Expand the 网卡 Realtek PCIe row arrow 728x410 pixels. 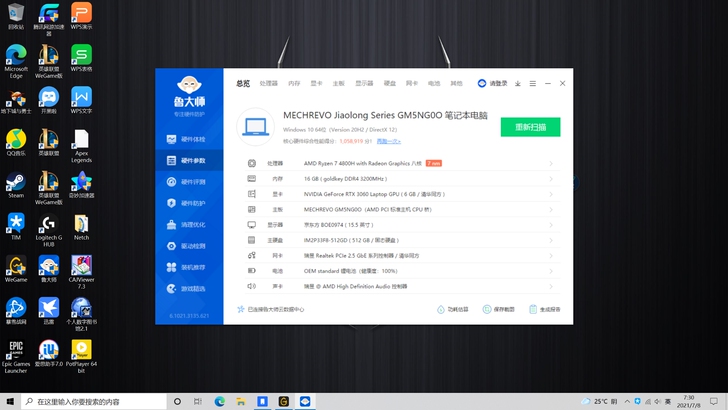(x=551, y=255)
